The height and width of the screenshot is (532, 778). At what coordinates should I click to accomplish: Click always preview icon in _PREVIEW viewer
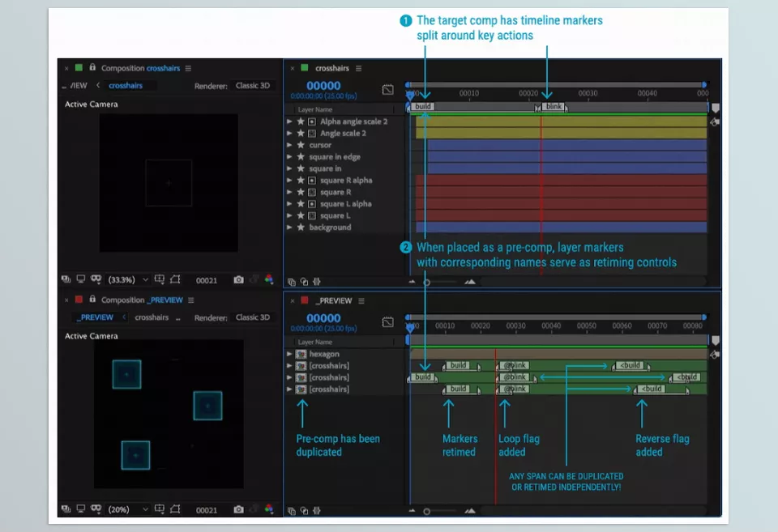pyautogui.click(x=66, y=509)
